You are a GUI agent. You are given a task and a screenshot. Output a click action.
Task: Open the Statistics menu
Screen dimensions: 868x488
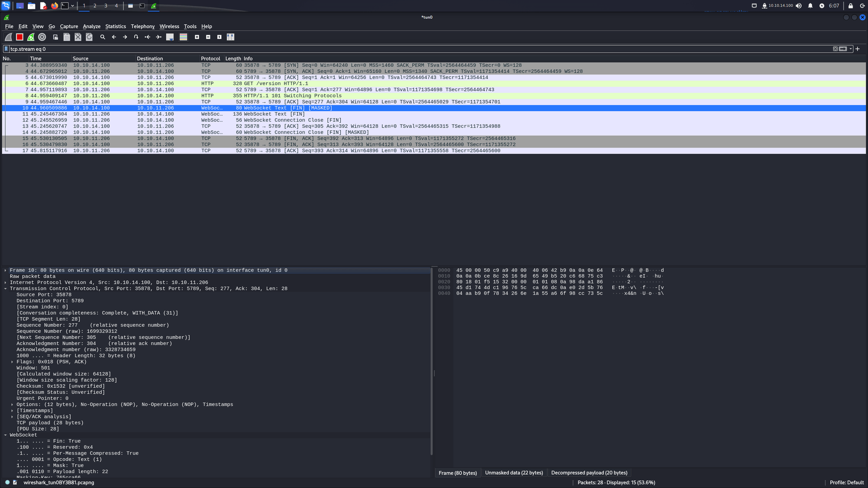coord(115,26)
